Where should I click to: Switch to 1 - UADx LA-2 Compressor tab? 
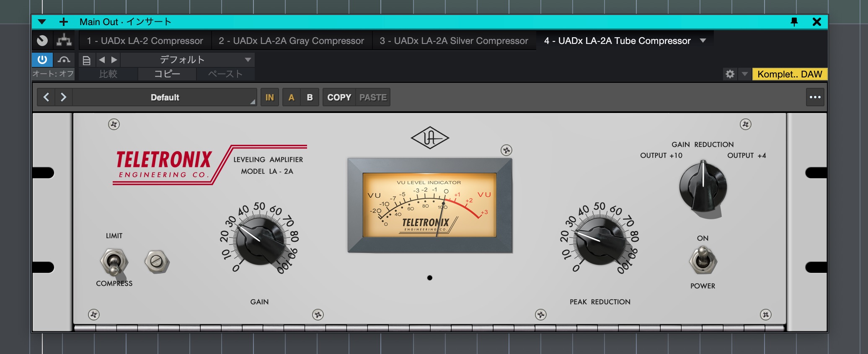click(x=145, y=41)
